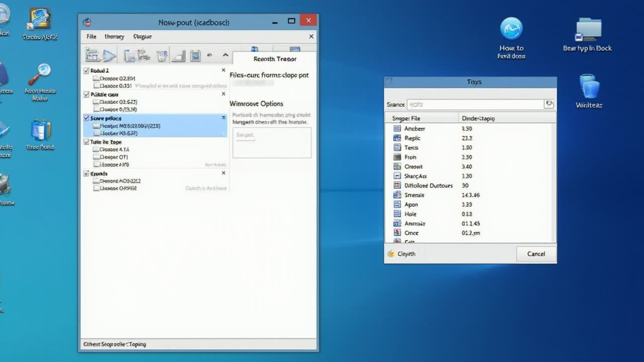Open the Cagiue menu
644x362 pixels.
coord(142,36)
